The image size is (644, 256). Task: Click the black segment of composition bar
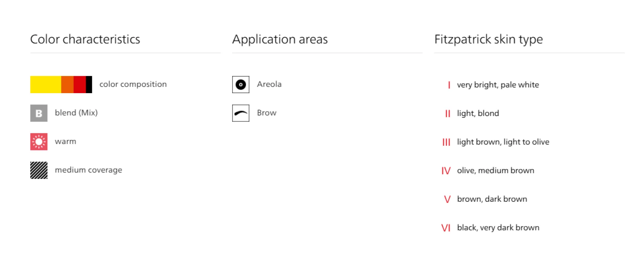(89, 84)
